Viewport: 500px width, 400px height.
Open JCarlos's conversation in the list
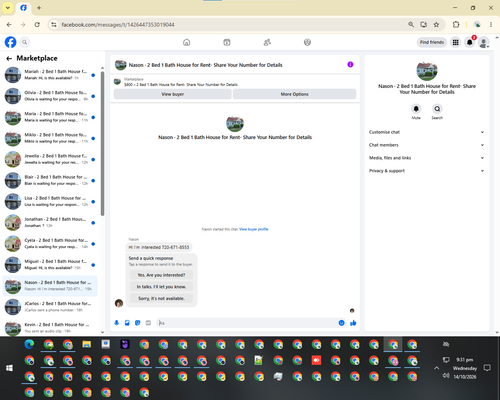[50, 307]
